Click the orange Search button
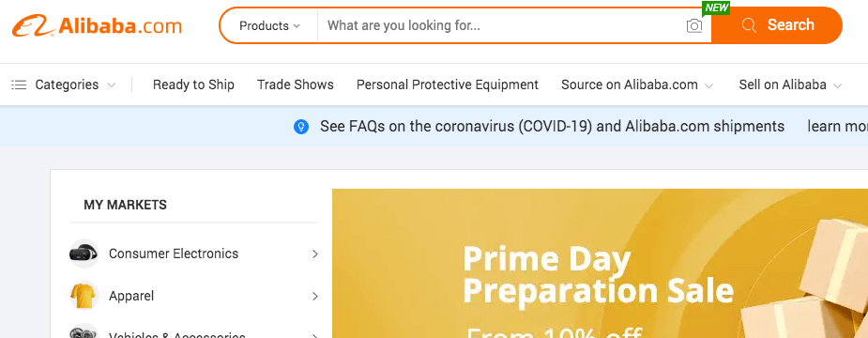 pos(777,25)
